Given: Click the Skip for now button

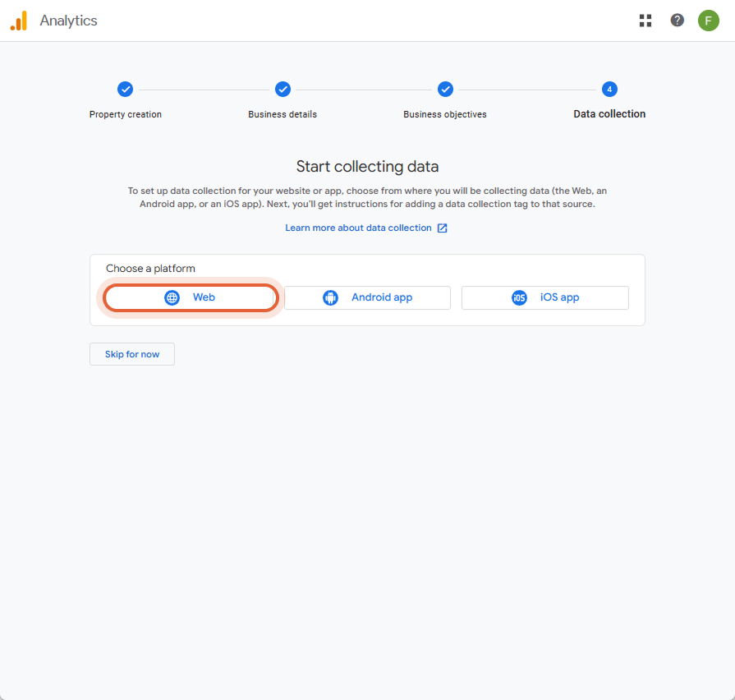Looking at the screenshot, I should tap(132, 354).
